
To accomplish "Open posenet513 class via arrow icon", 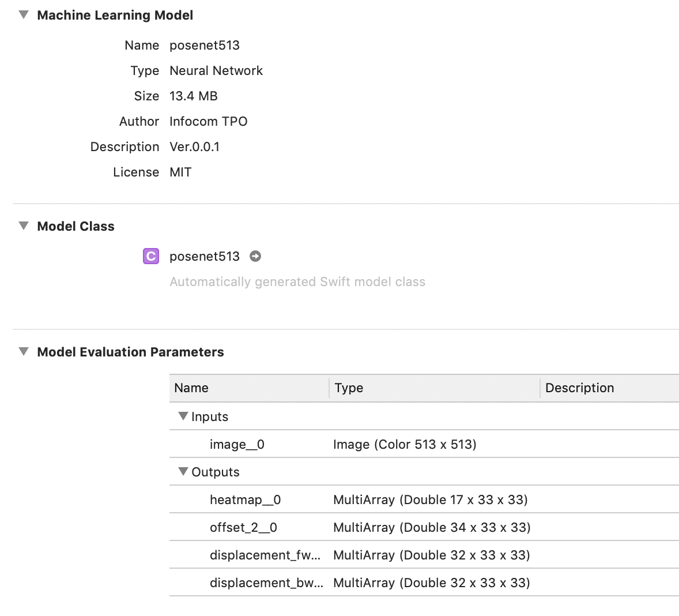I will (x=255, y=256).
